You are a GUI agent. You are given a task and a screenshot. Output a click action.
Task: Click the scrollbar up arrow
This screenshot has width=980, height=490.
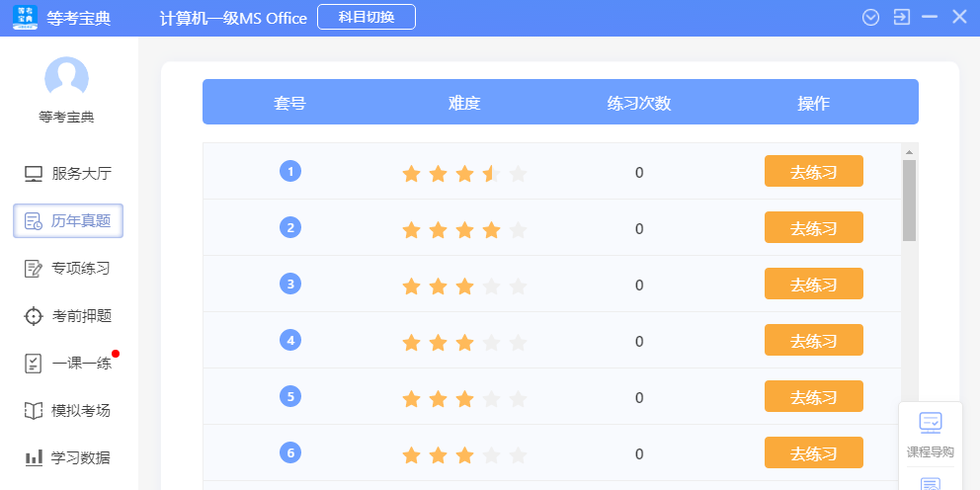[x=910, y=152]
